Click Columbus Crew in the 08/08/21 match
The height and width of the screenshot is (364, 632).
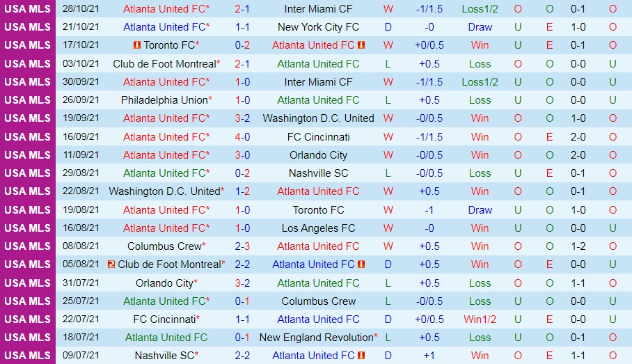[x=164, y=246]
